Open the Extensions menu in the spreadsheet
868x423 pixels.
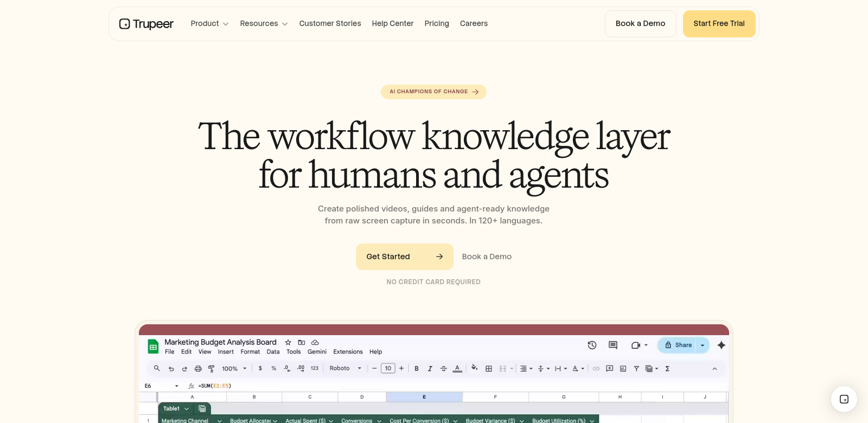pyautogui.click(x=348, y=352)
